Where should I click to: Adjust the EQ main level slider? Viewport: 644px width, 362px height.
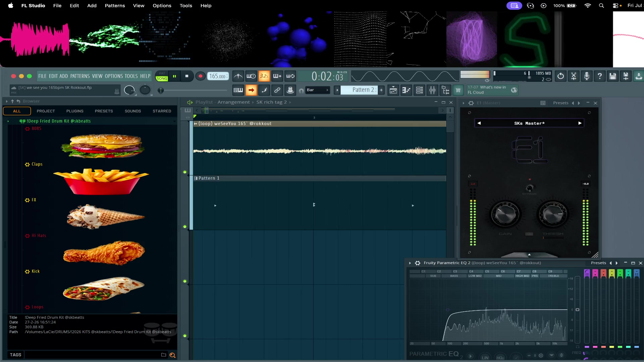coord(578,310)
